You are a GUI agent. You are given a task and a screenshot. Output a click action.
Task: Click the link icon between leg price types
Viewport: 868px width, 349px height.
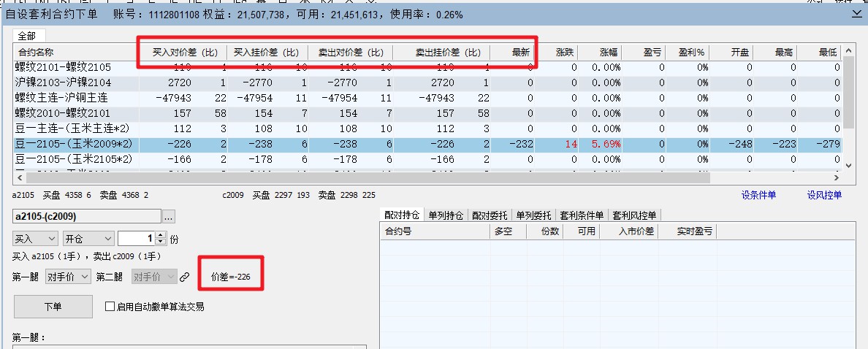(x=185, y=277)
